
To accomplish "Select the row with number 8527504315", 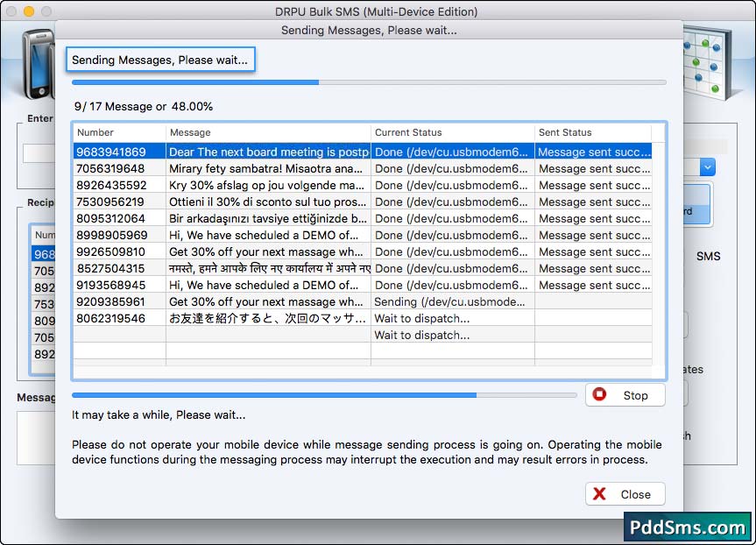I will 363,269.
